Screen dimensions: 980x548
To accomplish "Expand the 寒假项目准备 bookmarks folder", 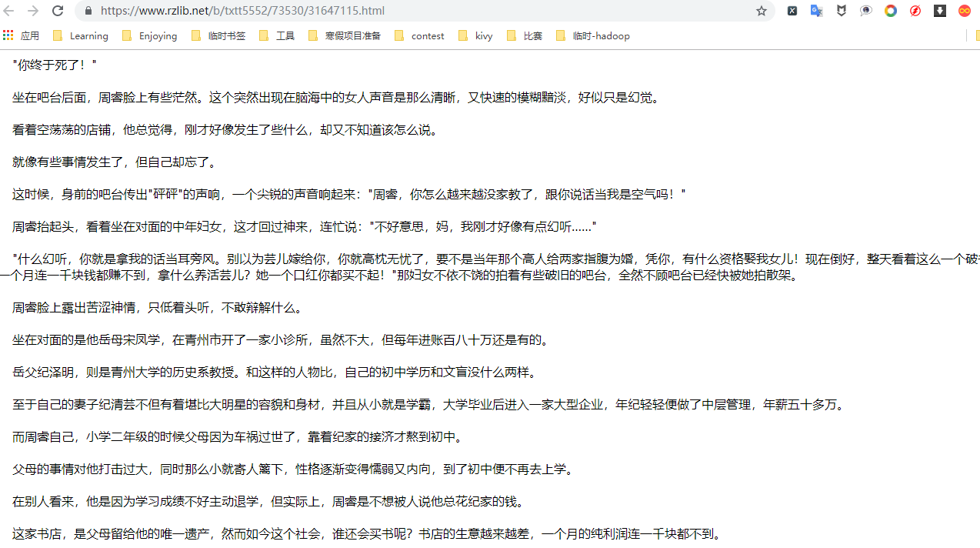I will point(352,35).
